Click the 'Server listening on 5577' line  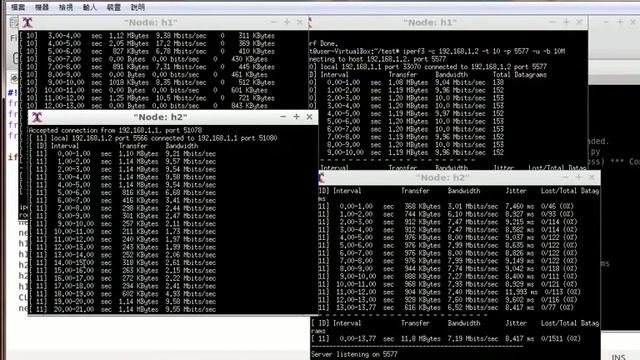tap(354, 354)
